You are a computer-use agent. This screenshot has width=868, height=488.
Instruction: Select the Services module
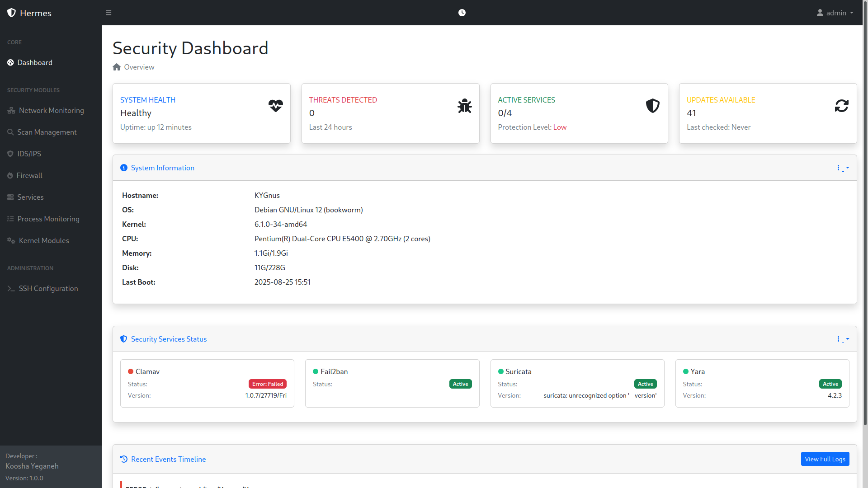pyautogui.click(x=31, y=197)
